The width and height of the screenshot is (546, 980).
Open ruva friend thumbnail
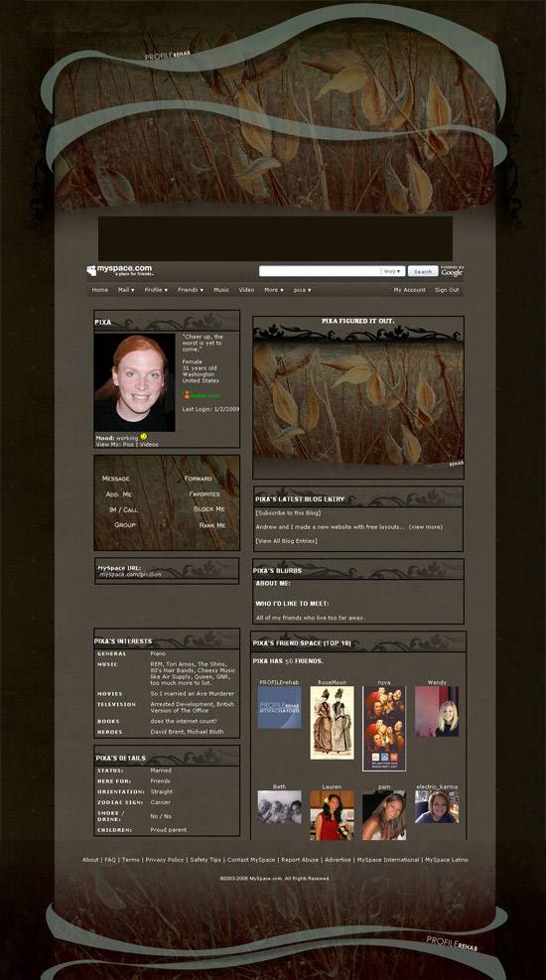384,729
